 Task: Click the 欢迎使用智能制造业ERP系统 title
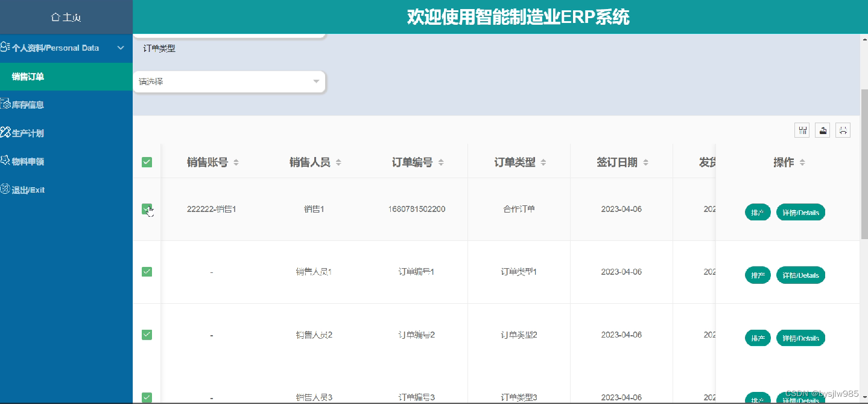[518, 17]
